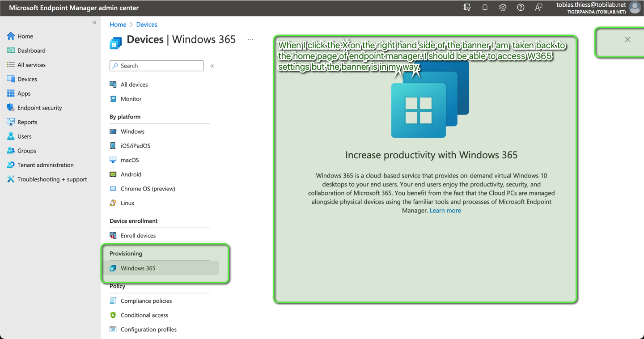Open the Reports section
Screen dimensions: 644x339
click(27, 122)
